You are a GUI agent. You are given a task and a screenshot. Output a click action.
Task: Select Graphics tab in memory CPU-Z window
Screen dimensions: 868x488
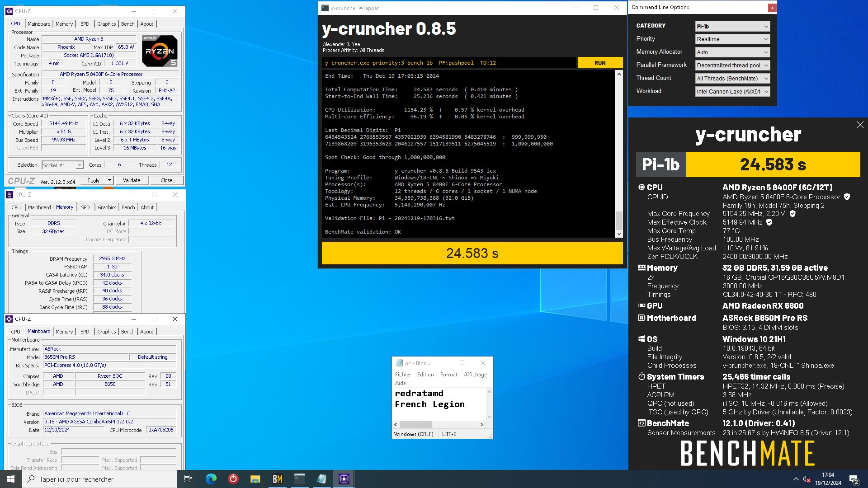pos(107,207)
